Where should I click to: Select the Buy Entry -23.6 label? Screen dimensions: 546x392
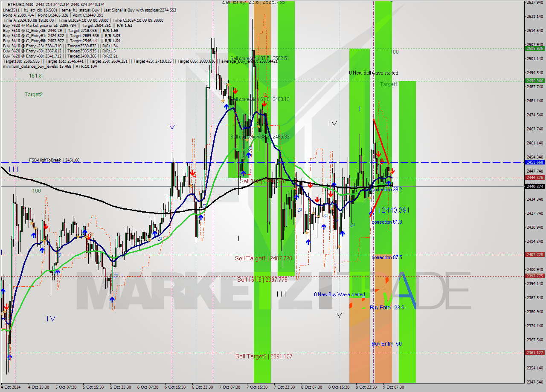tap(387, 307)
